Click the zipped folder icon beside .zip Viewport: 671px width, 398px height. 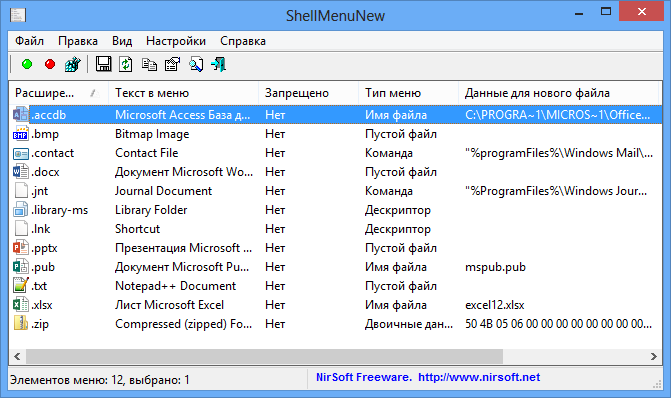click(x=21, y=324)
